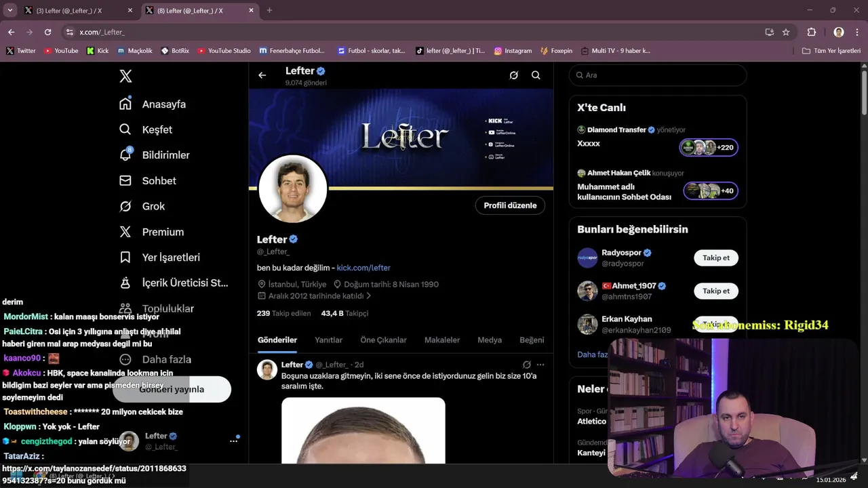Open Yer İşaretleri bookmark icon
The image size is (868, 488).
point(125,258)
